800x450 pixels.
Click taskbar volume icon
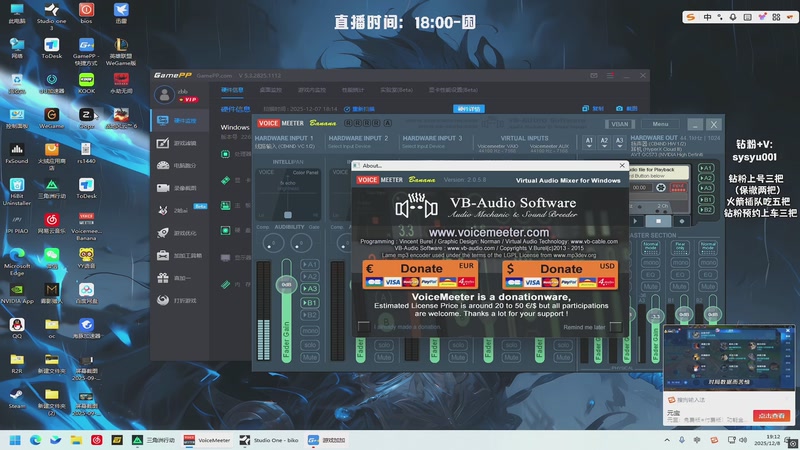point(743,440)
